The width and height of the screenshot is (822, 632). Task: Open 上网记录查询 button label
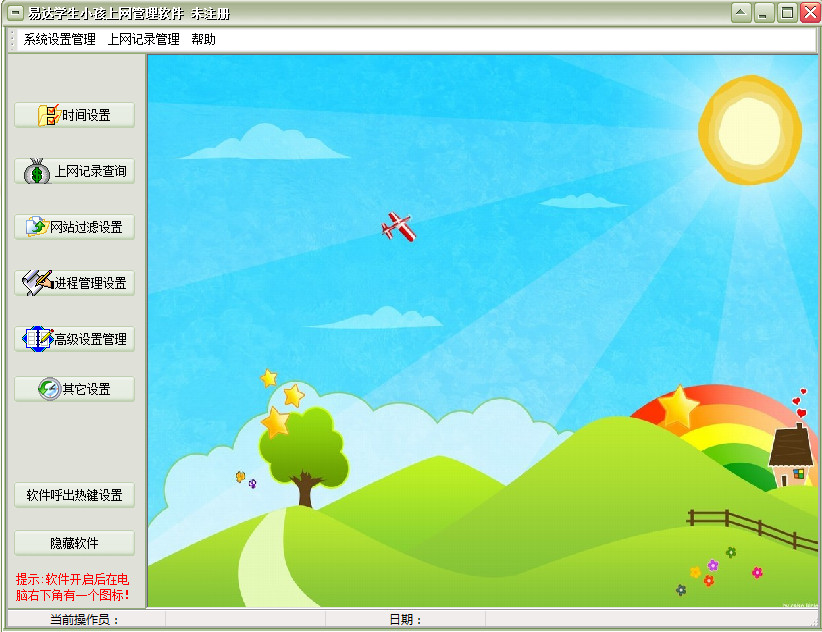click(91, 171)
